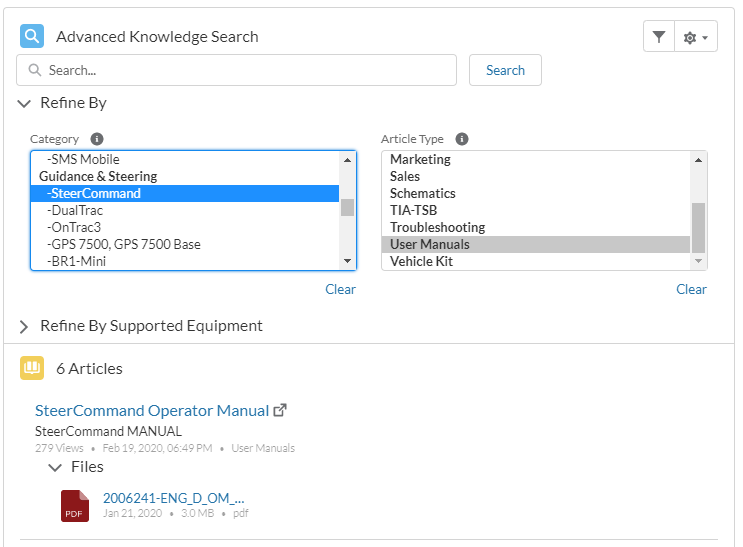
Task: Open SteerCommand Operator Manual article
Action: tap(152, 410)
